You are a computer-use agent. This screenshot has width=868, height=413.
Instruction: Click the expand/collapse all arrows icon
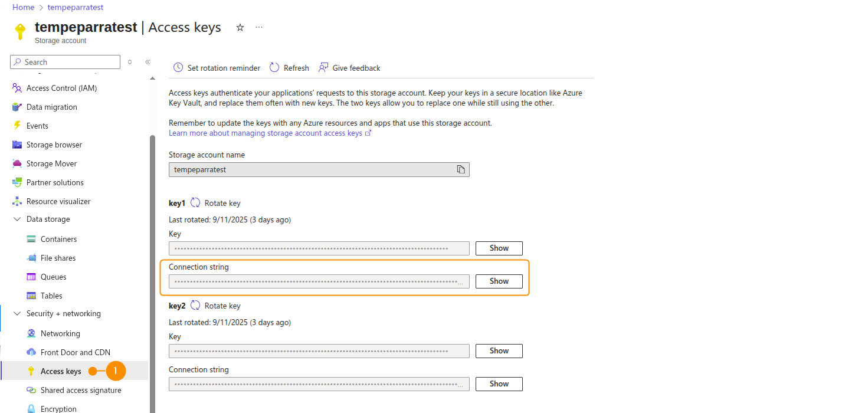pyautogui.click(x=130, y=62)
